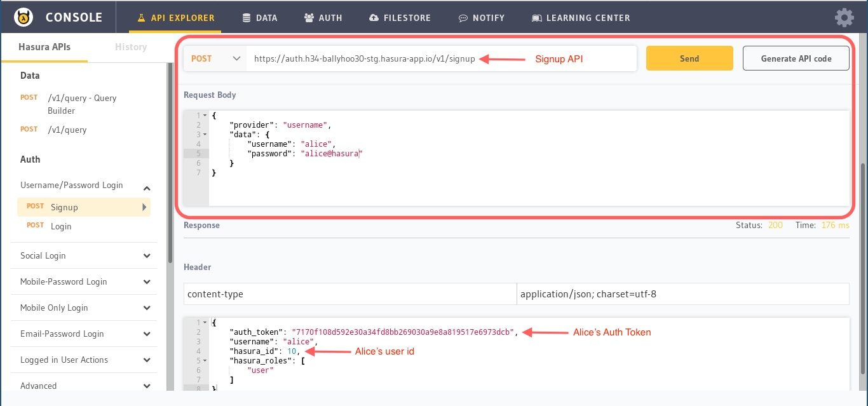Open the settings gear icon
The height and width of the screenshot is (406, 868).
click(844, 17)
